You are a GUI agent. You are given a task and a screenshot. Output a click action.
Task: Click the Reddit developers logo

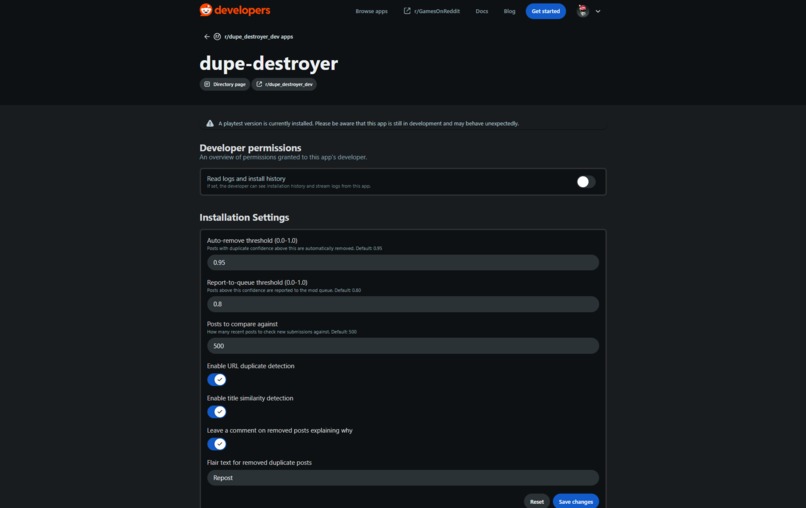pyautogui.click(x=235, y=10)
